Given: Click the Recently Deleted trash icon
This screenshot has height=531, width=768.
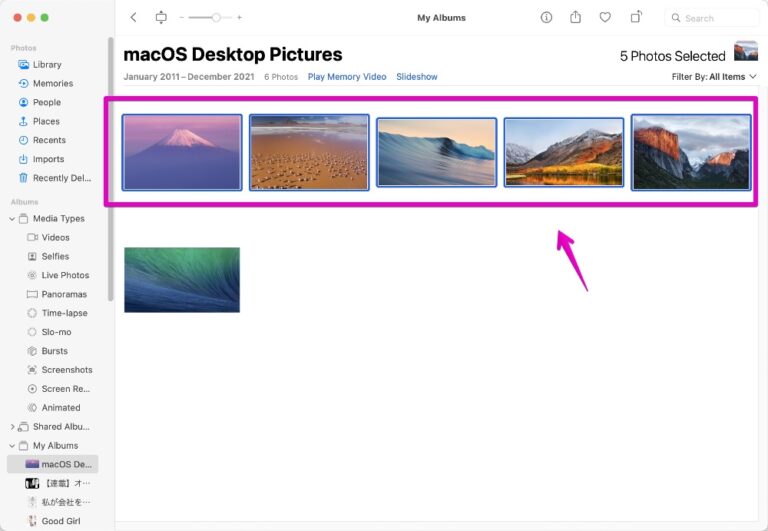Looking at the screenshot, I should (x=23, y=178).
